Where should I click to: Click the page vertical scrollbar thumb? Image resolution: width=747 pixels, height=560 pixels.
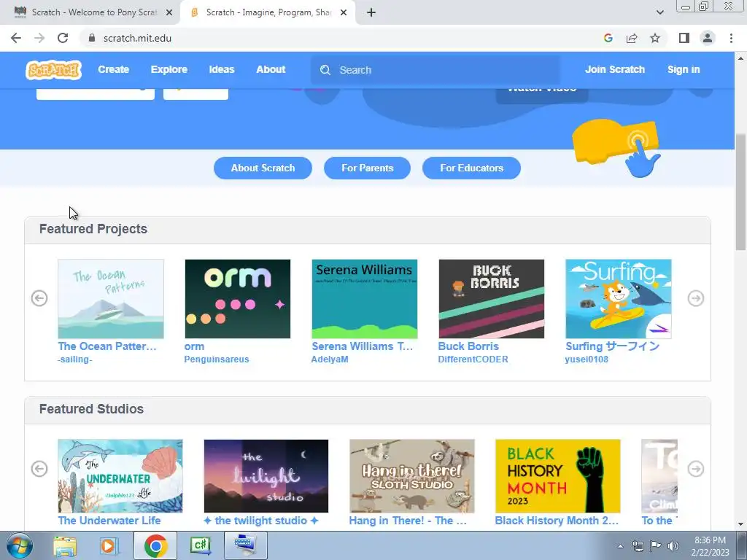pyautogui.click(x=741, y=192)
